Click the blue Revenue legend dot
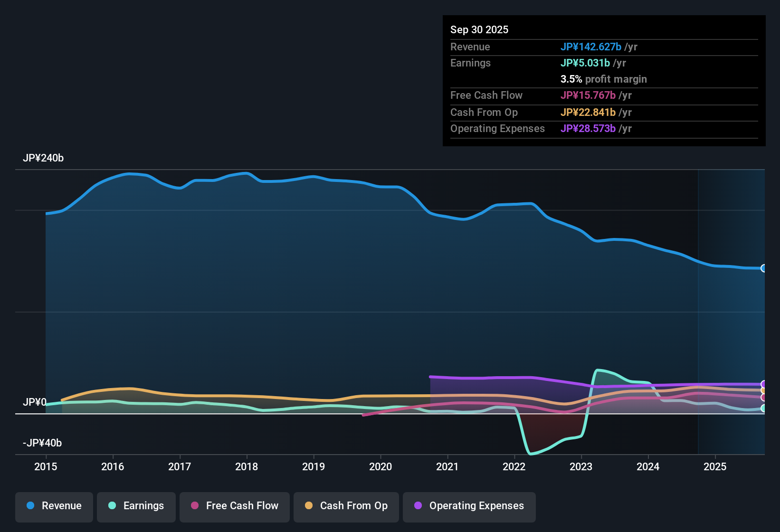The image size is (780, 532). (x=30, y=506)
